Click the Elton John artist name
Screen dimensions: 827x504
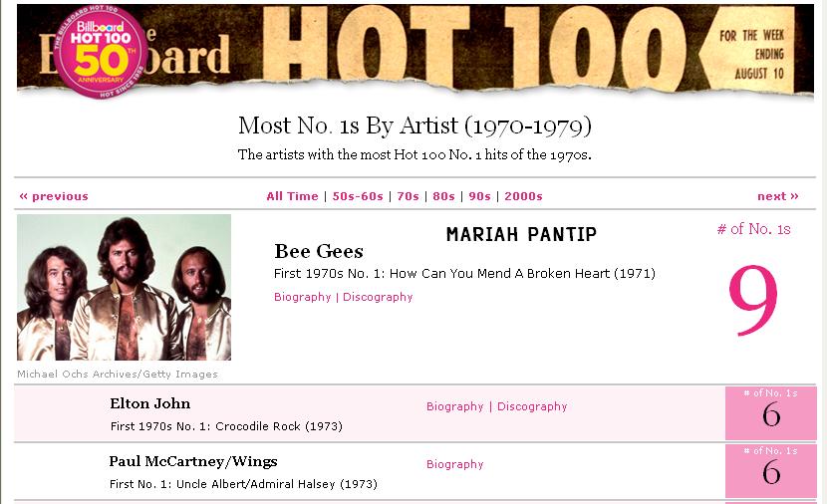[150, 403]
